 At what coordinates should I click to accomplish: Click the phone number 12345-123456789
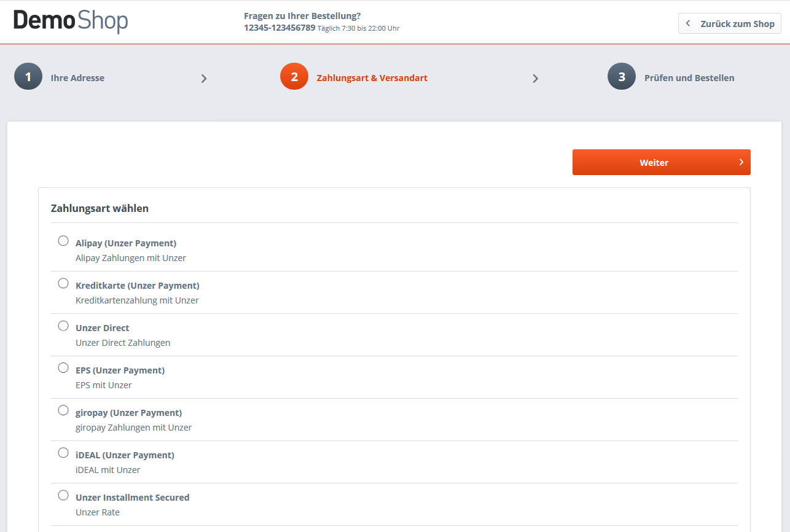[280, 28]
